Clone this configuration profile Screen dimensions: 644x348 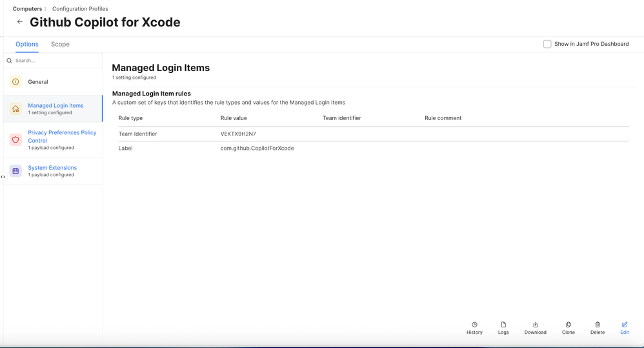point(569,328)
